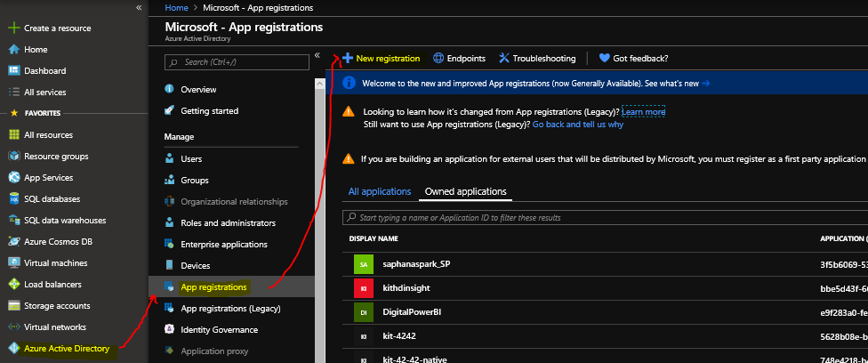Screen dimensions: 868x363
Task: Switch to All applications tab
Action: pyautogui.click(x=380, y=192)
